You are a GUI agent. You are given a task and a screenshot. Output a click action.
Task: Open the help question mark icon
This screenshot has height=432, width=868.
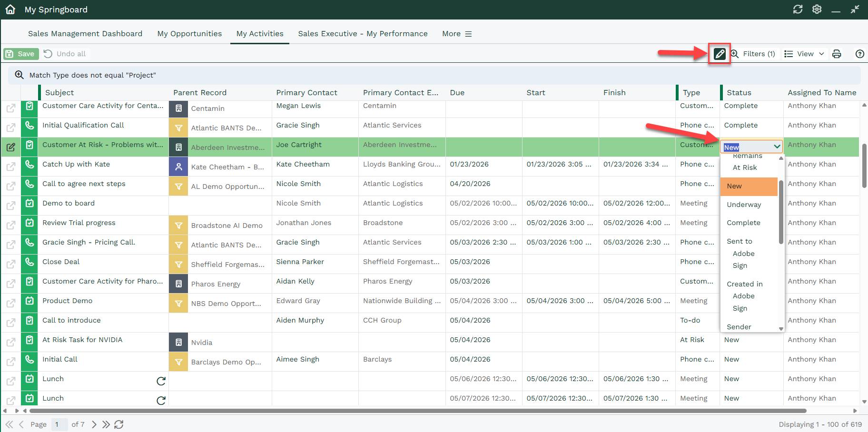tap(860, 54)
